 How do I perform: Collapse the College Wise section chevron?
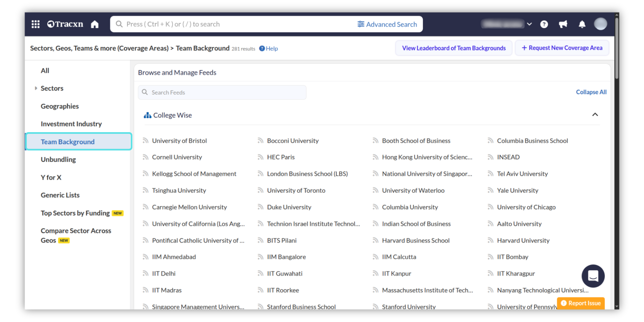pos(595,115)
